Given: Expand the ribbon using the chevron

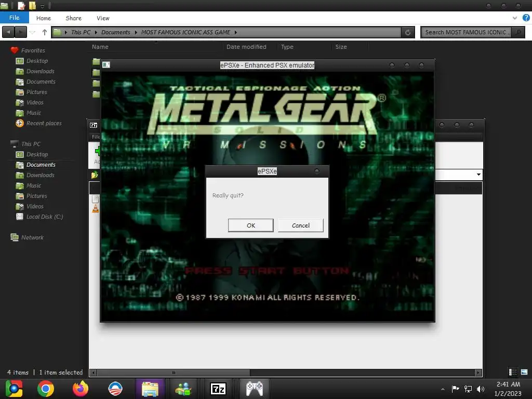Looking at the screenshot, I should (x=515, y=18).
